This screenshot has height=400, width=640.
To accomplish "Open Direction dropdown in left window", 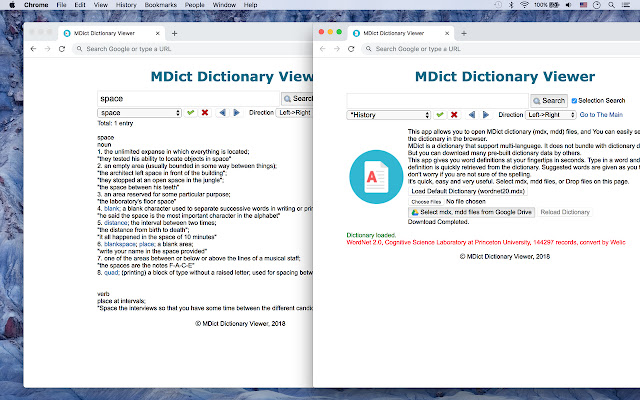I will [294, 113].
